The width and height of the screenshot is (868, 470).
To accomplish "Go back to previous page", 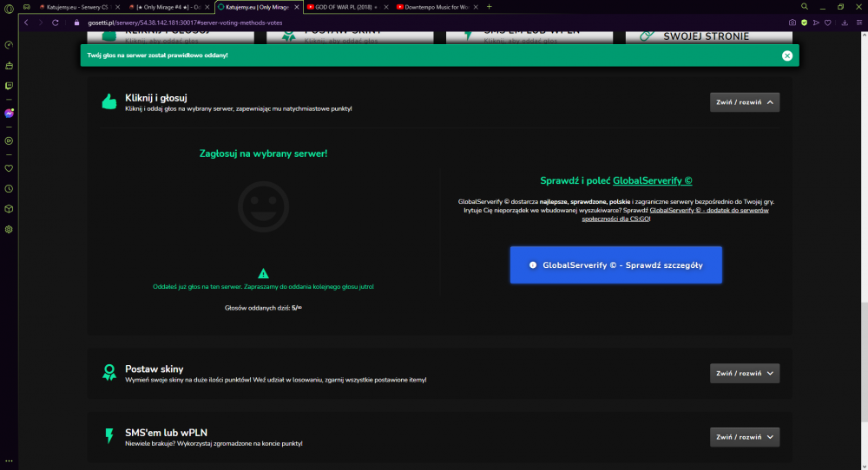I will [26, 23].
